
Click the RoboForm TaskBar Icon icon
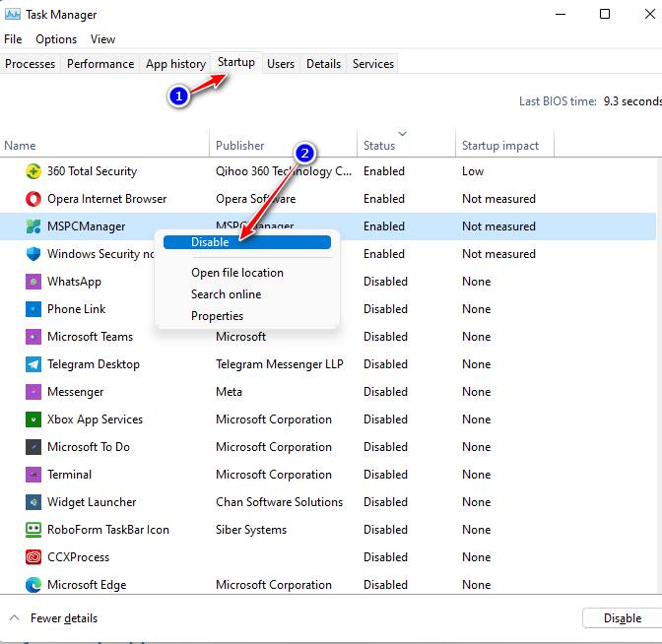pos(33,530)
